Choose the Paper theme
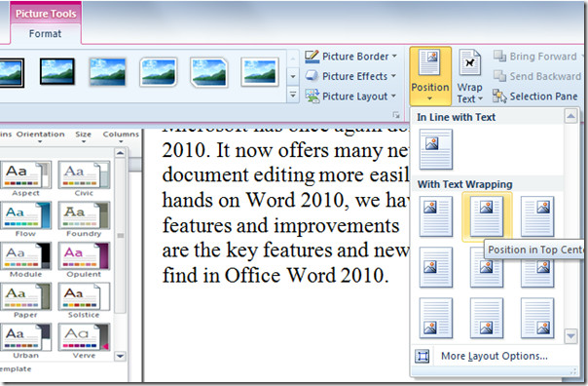588x386 pixels. click(x=25, y=301)
